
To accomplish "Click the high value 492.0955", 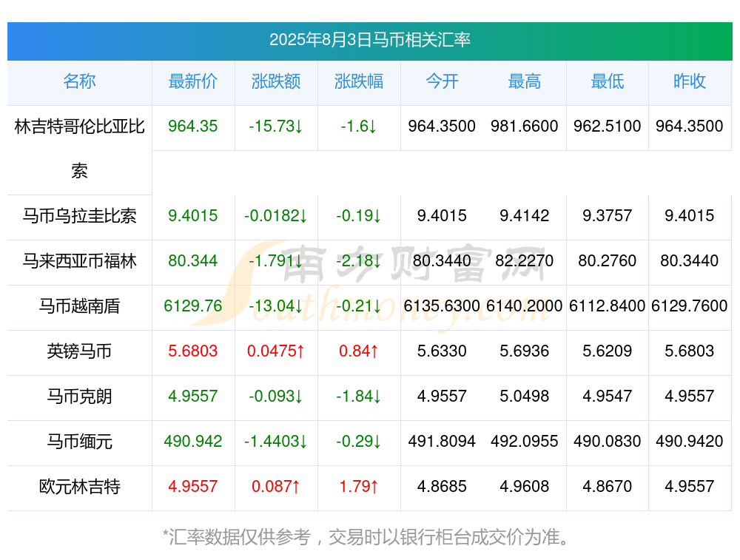I will [x=525, y=442].
